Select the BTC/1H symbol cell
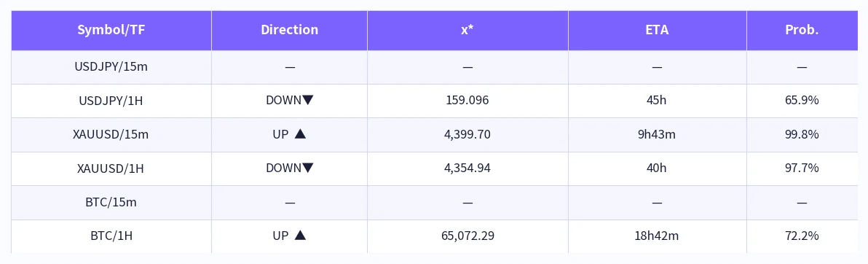This screenshot has width=868, height=264. coord(111,236)
